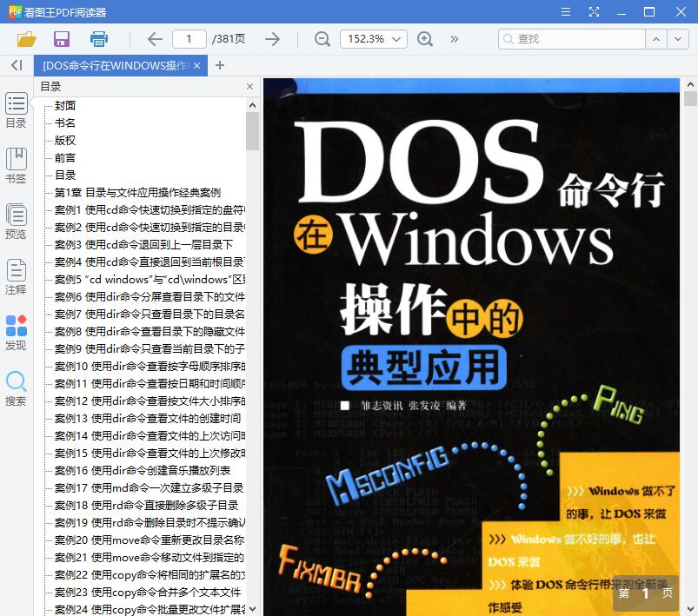This screenshot has width=698, height=616.
Task: Click the document vertical scrollbar thumb
Action: coord(690,99)
